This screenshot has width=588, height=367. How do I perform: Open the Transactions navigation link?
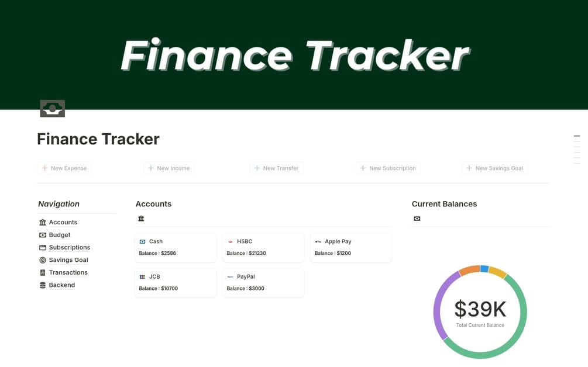click(x=68, y=272)
